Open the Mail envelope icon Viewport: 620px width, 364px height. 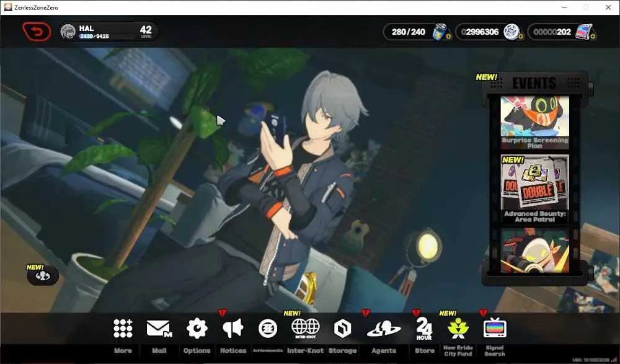159,329
